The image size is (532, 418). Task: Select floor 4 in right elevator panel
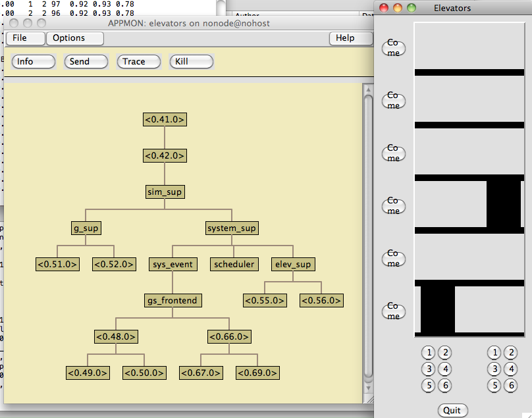tap(511, 369)
